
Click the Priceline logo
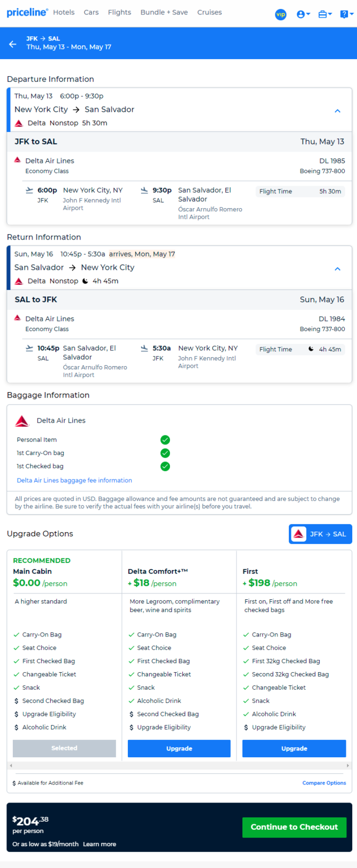tap(27, 12)
